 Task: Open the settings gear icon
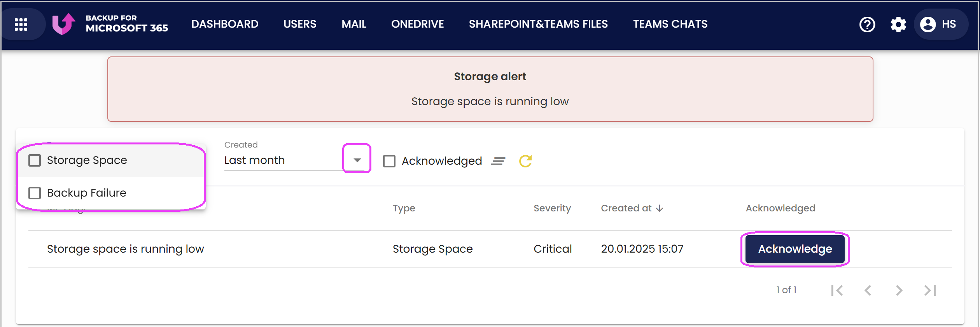coord(898,25)
